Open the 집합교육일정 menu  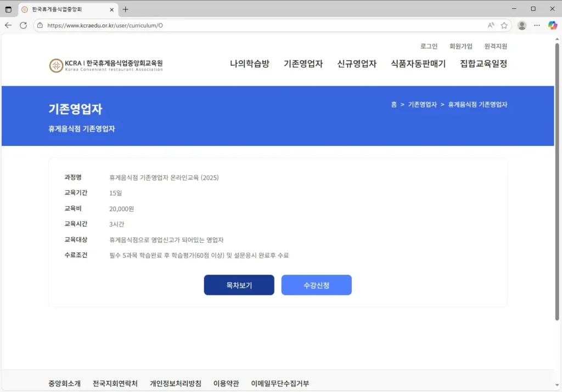click(x=483, y=64)
